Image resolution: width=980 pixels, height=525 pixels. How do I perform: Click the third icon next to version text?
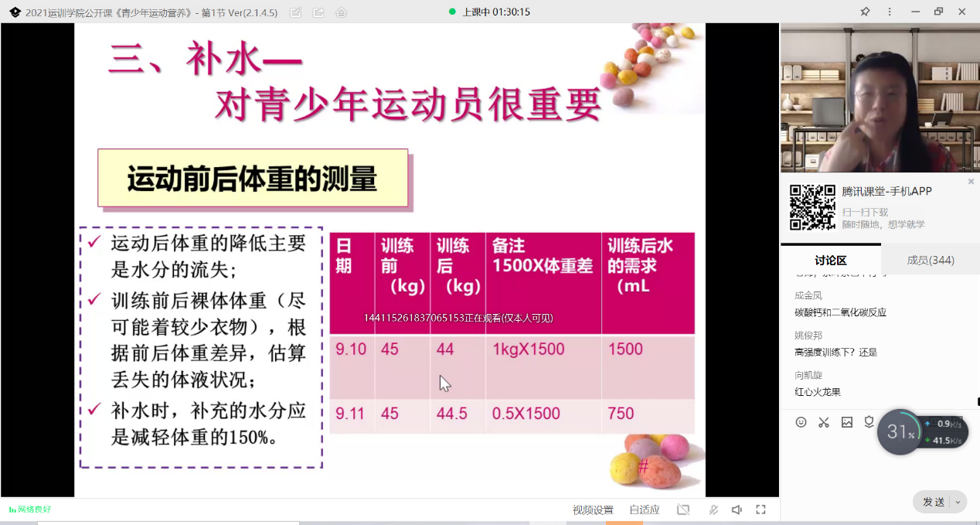pos(342,12)
